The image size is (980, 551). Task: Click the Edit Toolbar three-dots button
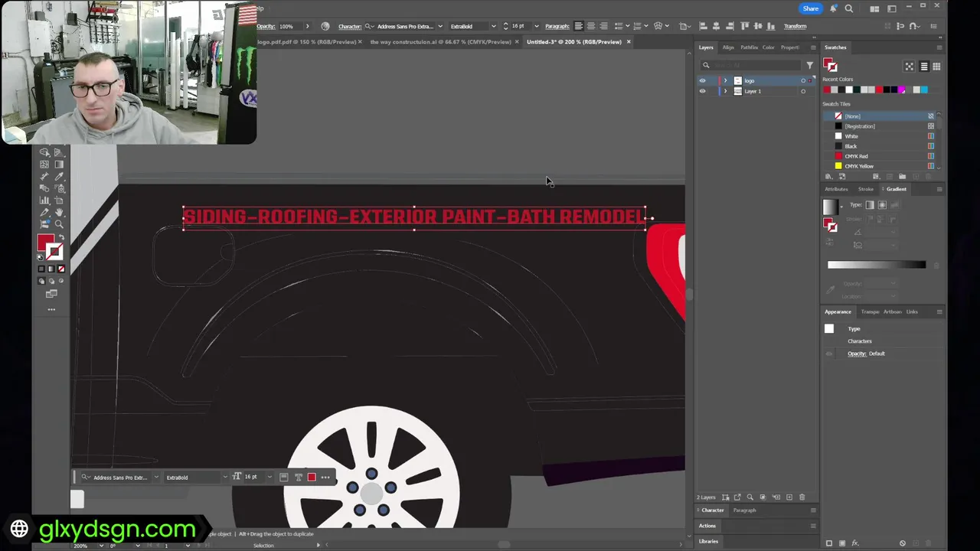pyautogui.click(x=51, y=310)
